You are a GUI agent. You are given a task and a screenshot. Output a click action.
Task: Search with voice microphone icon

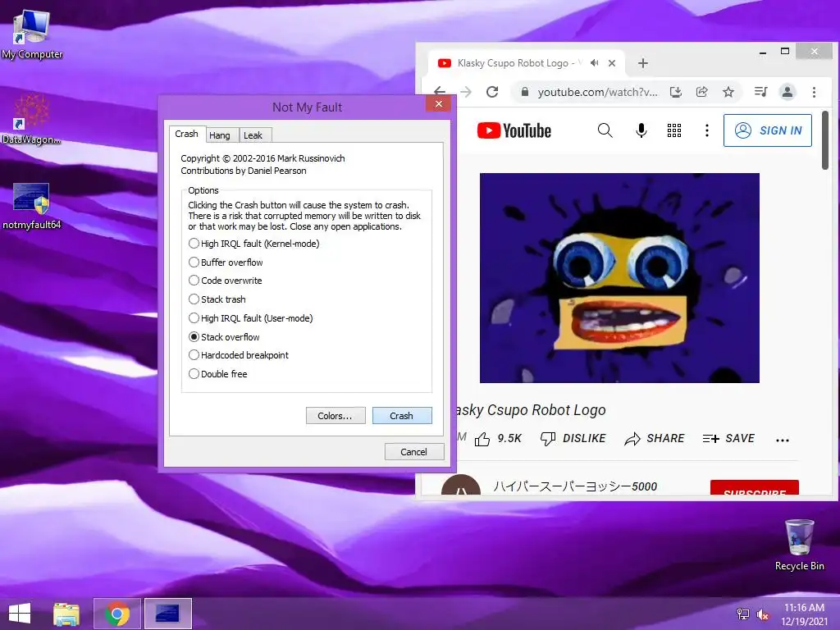641,130
